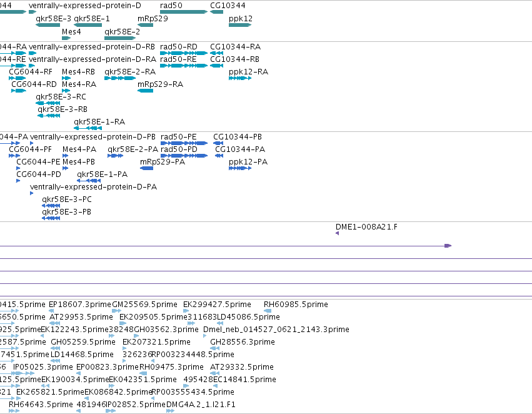
Task: Open the ppk12 gene label
Action: [x=241, y=19]
